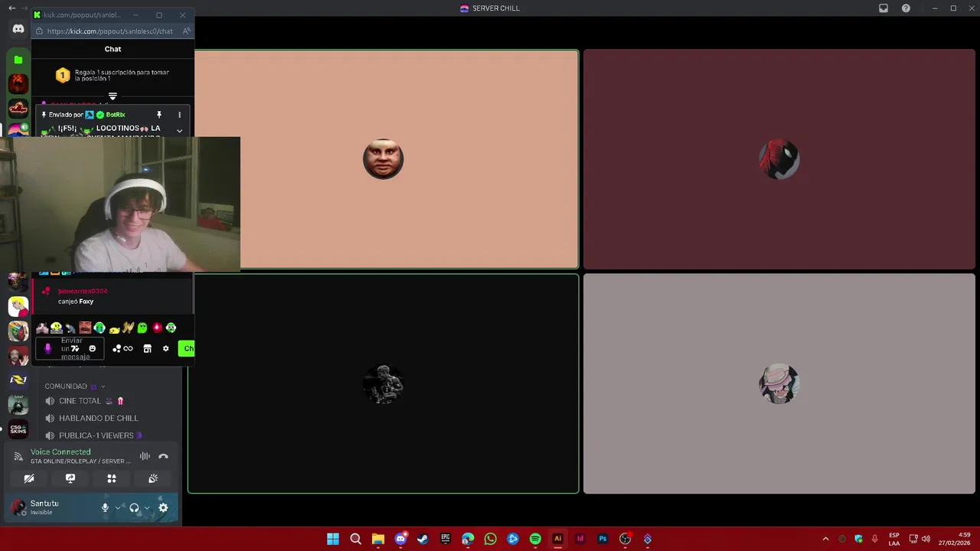The width and height of the screenshot is (980, 551).
Task: Go back with Discord navigation arrow
Action: [11, 8]
